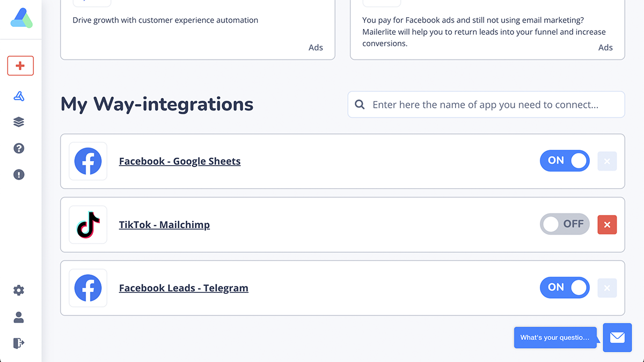
Task: Open settings gear in sidebar
Action: point(19,290)
